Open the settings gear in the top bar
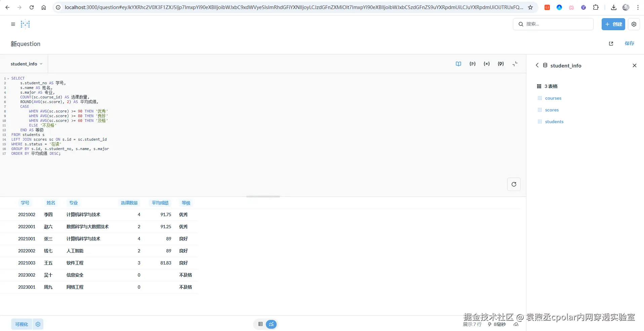This screenshot has height=331, width=644. tap(634, 24)
